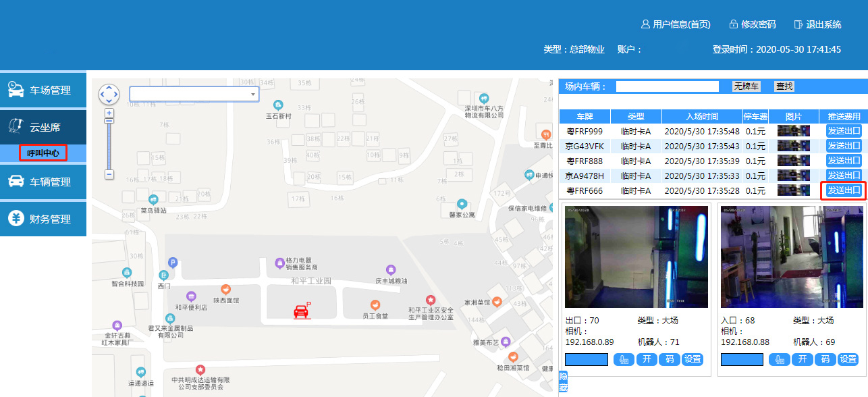Viewport: 868px width, 397px height.
Task: Click the 金轩古典红木家具厂 map marker icon
Action: point(117,325)
